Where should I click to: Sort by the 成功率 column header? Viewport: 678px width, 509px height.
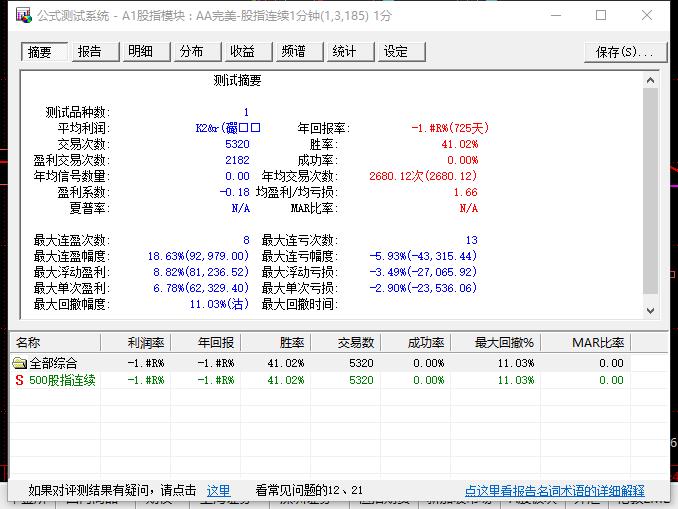[416, 343]
